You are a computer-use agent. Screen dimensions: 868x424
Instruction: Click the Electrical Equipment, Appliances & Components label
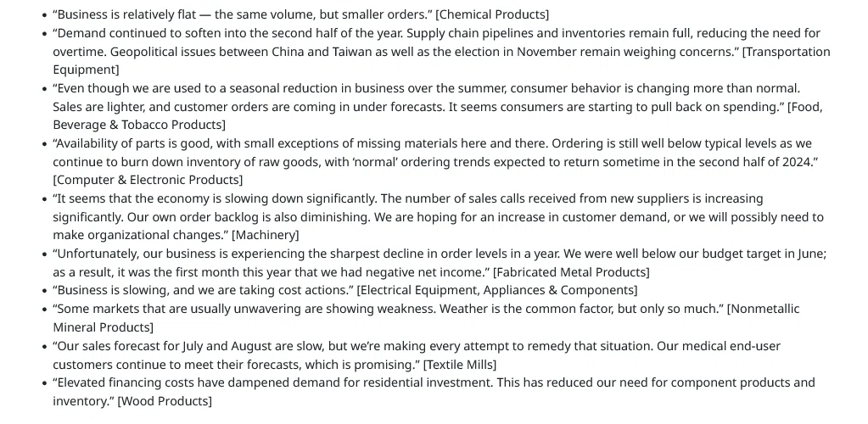click(x=497, y=290)
